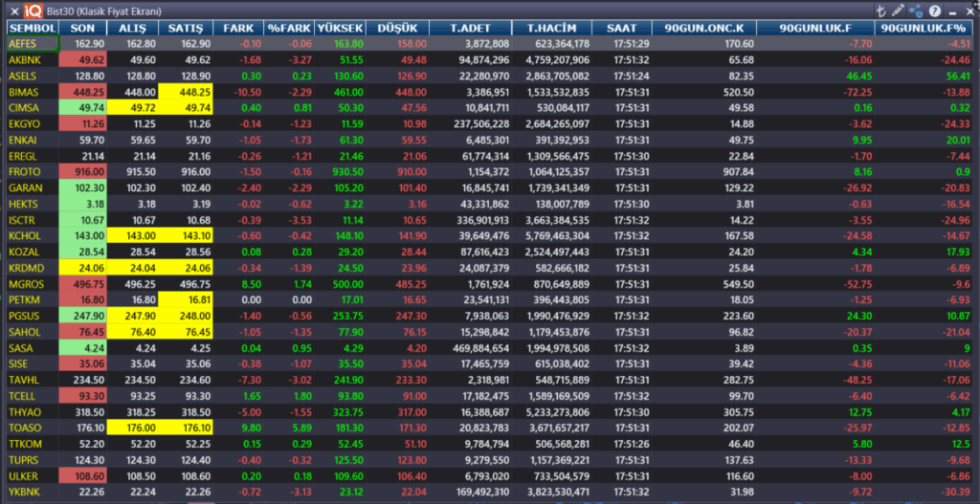Select the TCELL symbol
This screenshot has width=980, height=504.
tap(23, 397)
